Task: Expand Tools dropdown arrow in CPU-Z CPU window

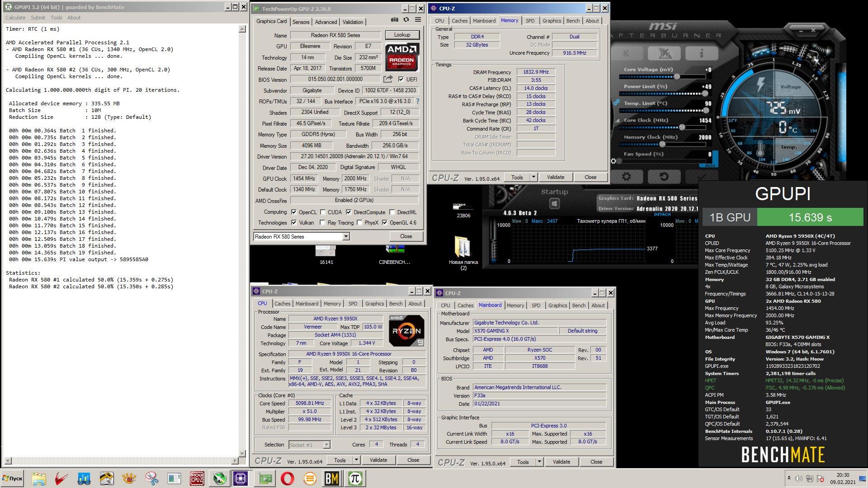Action: coord(357,460)
